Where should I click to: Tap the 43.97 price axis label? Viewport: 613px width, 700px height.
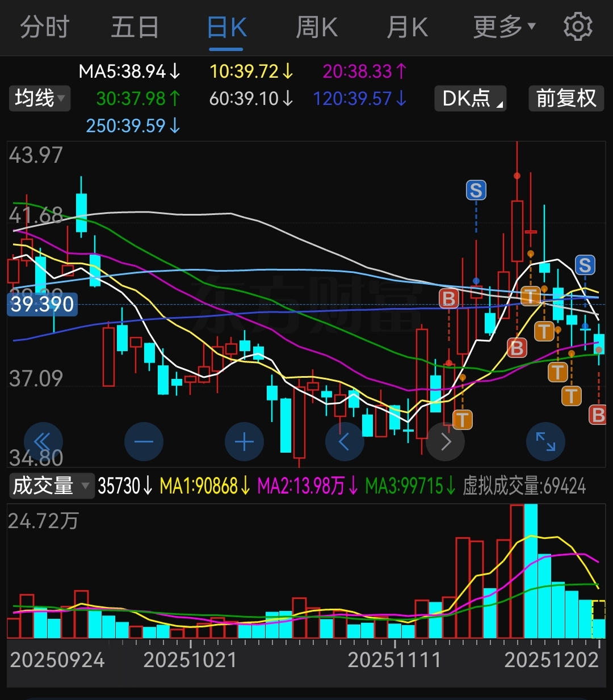36,155
